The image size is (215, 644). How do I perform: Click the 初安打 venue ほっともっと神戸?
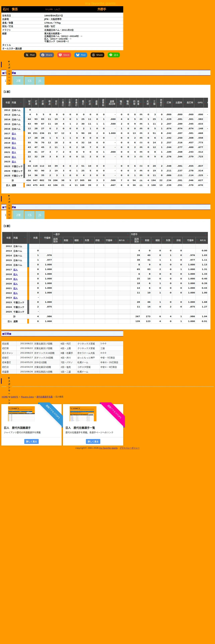click(x=86, y=358)
